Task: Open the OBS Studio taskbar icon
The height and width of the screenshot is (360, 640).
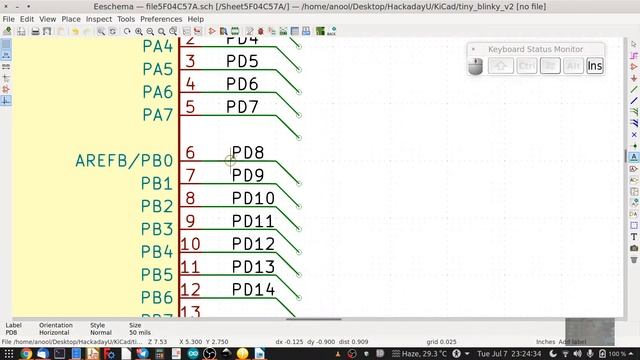Action: (209, 353)
